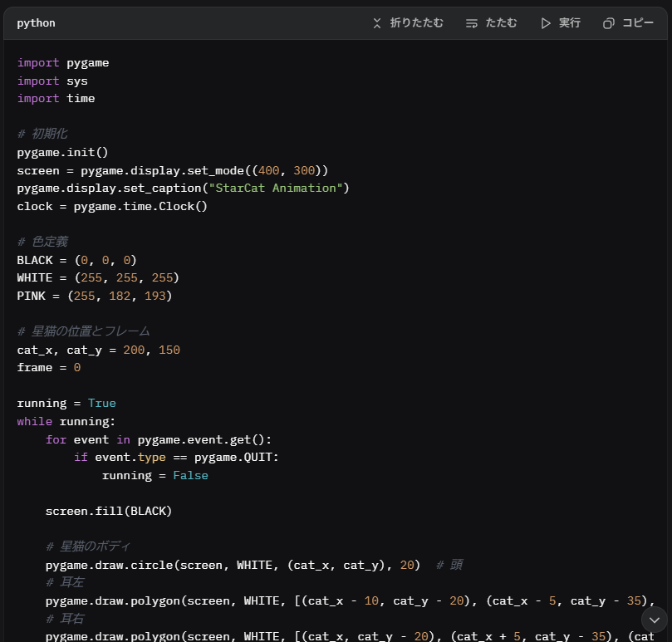Click the play triangle icon on 実行
Image resolution: width=672 pixels, height=642 pixels.
[546, 23]
